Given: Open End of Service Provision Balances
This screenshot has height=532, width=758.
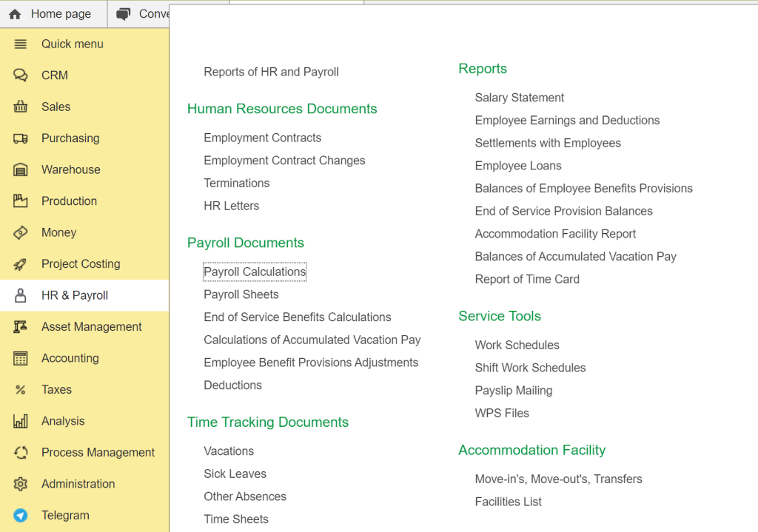Looking at the screenshot, I should [563, 211].
